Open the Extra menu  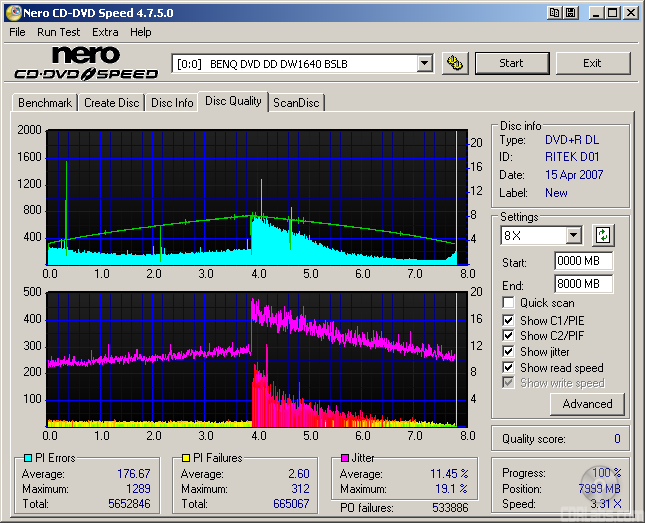coord(105,32)
